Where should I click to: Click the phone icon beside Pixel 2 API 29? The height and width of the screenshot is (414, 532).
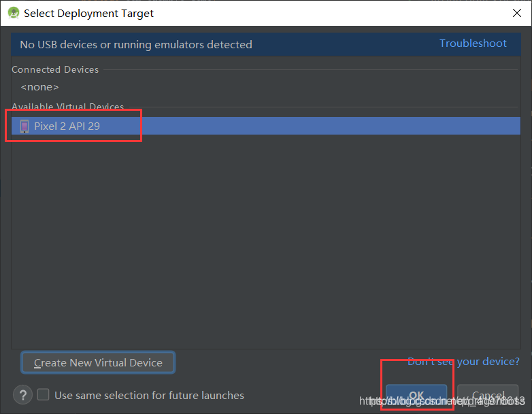(x=24, y=126)
